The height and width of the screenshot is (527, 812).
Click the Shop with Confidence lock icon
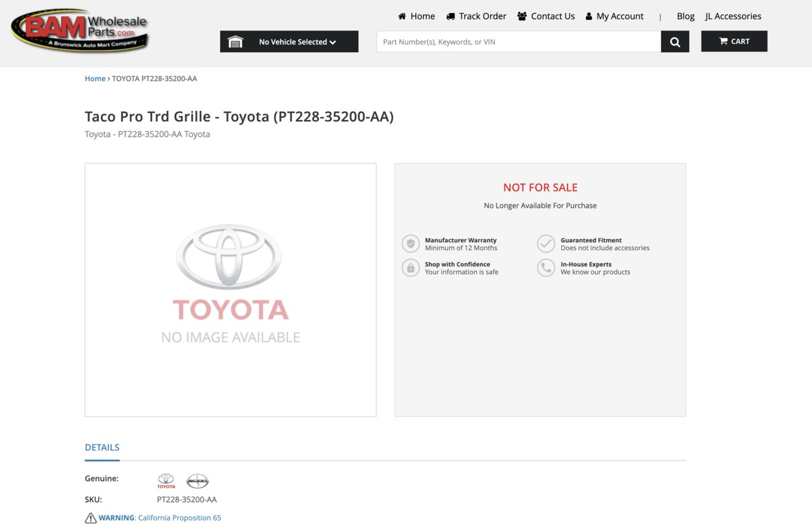pyautogui.click(x=411, y=268)
